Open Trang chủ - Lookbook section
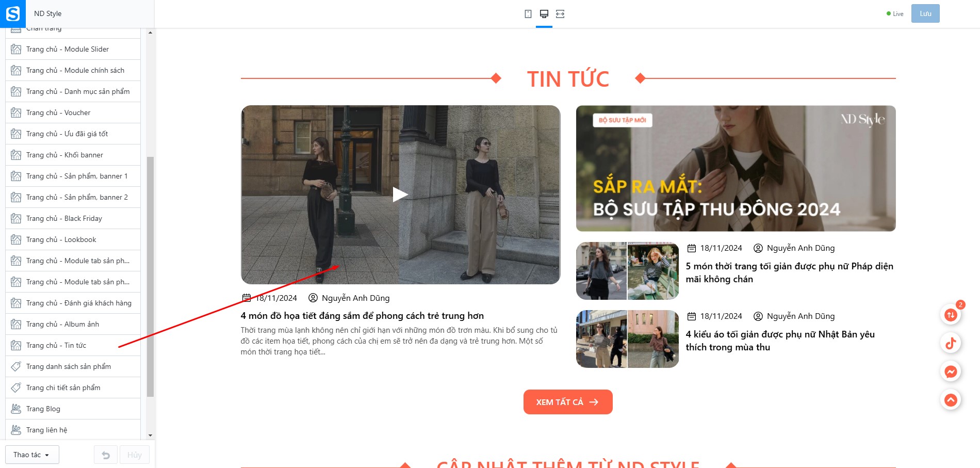The height and width of the screenshot is (468, 980). 73,239
